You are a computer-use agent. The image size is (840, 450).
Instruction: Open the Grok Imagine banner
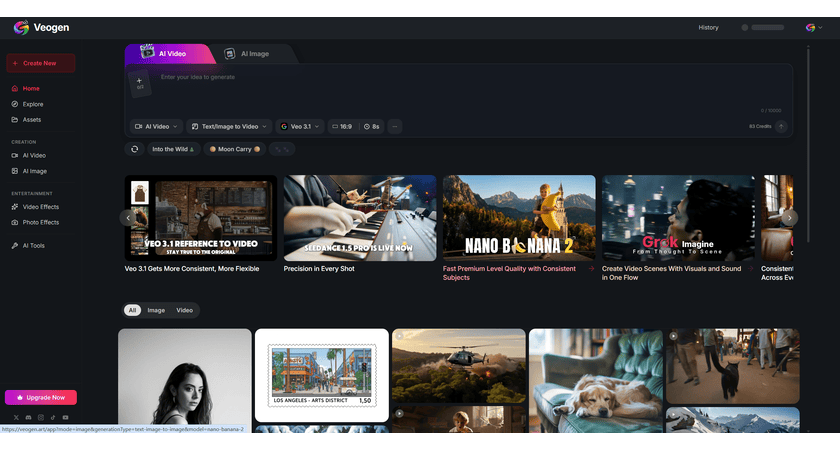[x=678, y=218]
